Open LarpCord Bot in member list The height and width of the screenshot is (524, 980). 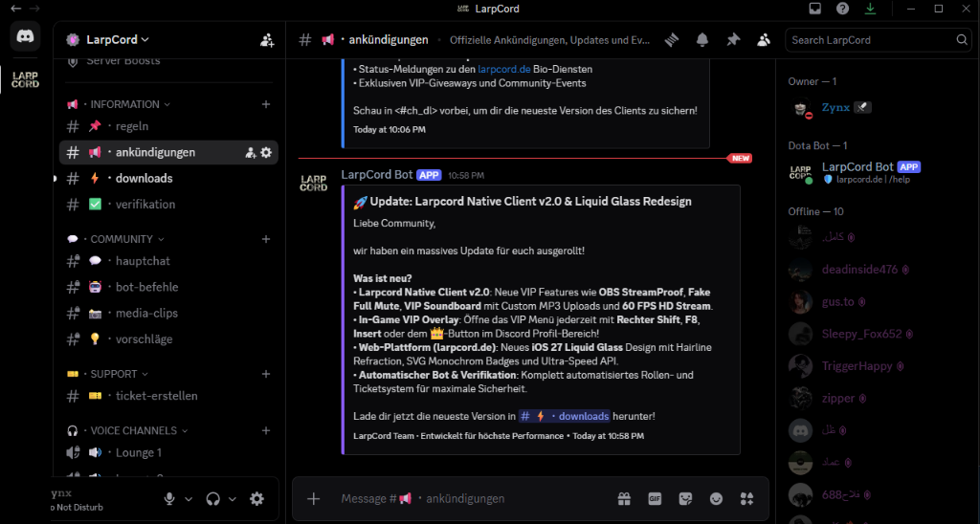(x=878, y=172)
